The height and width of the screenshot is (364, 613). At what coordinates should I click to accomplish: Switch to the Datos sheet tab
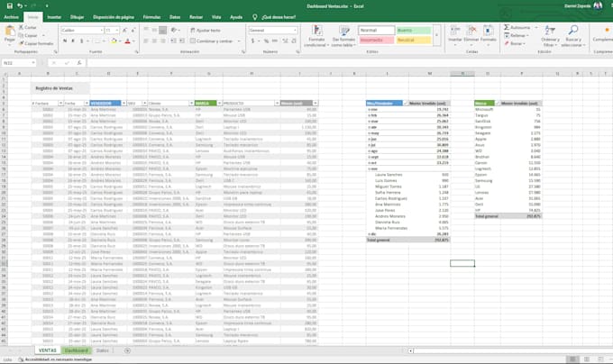click(x=103, y=350)
